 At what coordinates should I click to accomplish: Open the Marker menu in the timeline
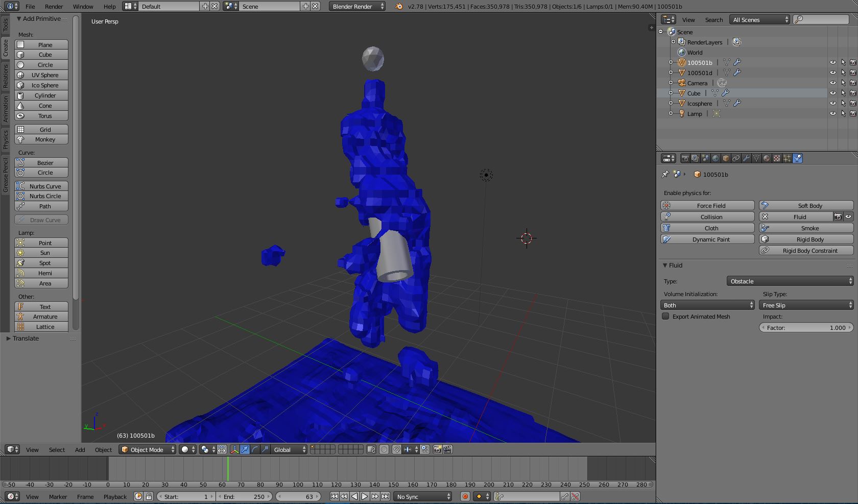click(58, 496)
